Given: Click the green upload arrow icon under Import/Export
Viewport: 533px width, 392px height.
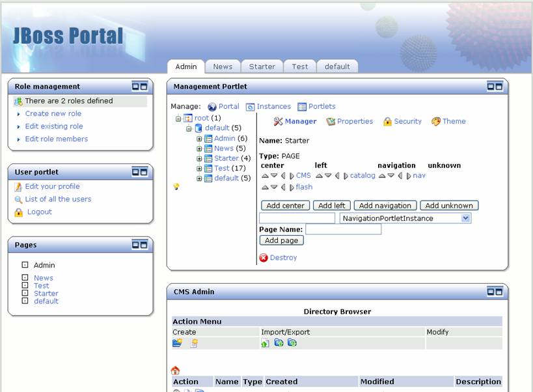Looking at the screenshot, I should pos(265,343).
